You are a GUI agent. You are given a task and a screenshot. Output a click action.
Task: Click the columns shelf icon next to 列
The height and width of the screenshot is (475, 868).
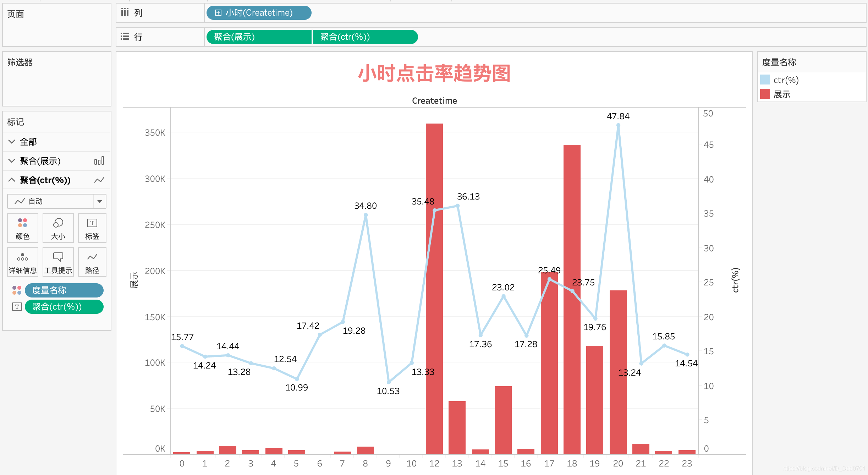pos(125,12)
